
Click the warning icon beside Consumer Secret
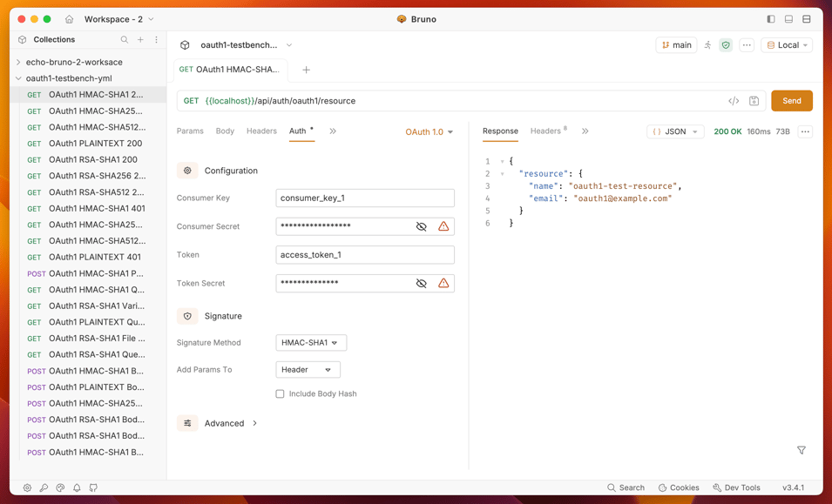[x=443, y=226]
